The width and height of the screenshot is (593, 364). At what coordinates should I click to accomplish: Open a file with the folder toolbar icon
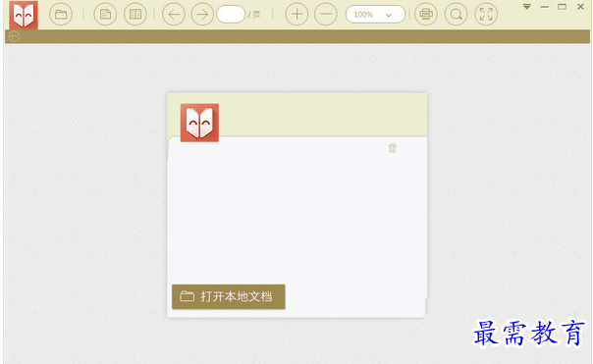click(x=61, y=15)
